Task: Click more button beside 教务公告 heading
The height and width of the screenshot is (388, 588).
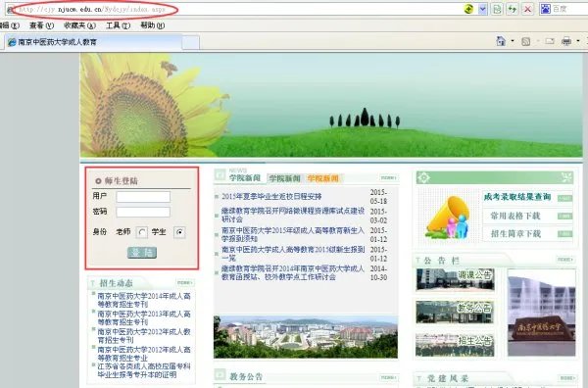Action: click(x=388, y=377)
